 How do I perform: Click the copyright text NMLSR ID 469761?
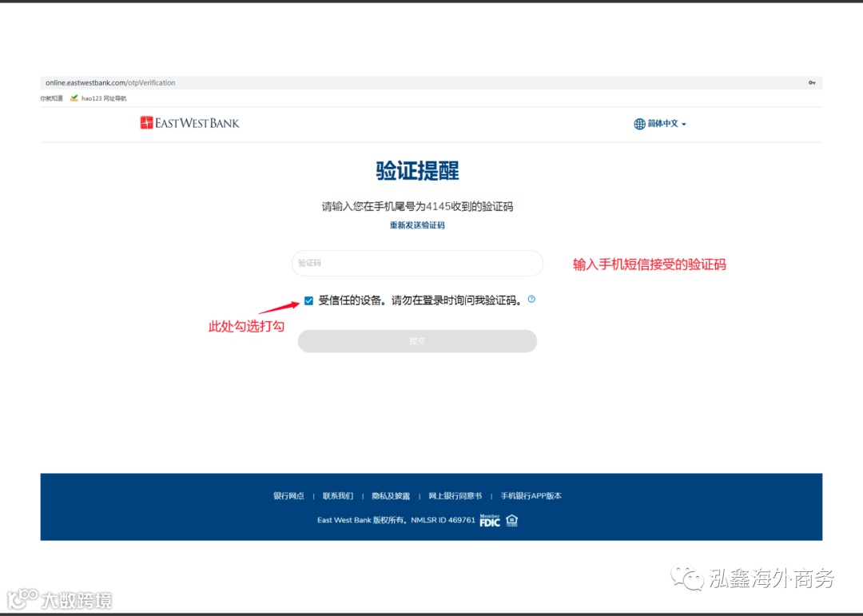pos(396,520)
